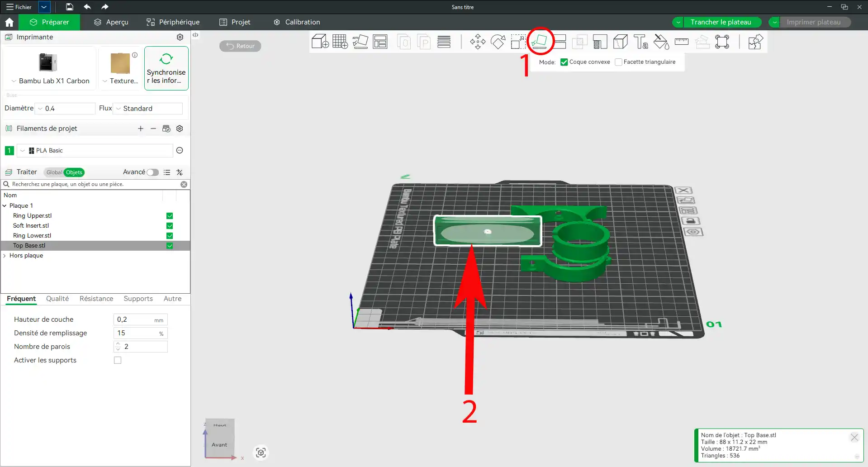Remove a filament with minus icon
The image size is (868, 467).
(153, 129)
